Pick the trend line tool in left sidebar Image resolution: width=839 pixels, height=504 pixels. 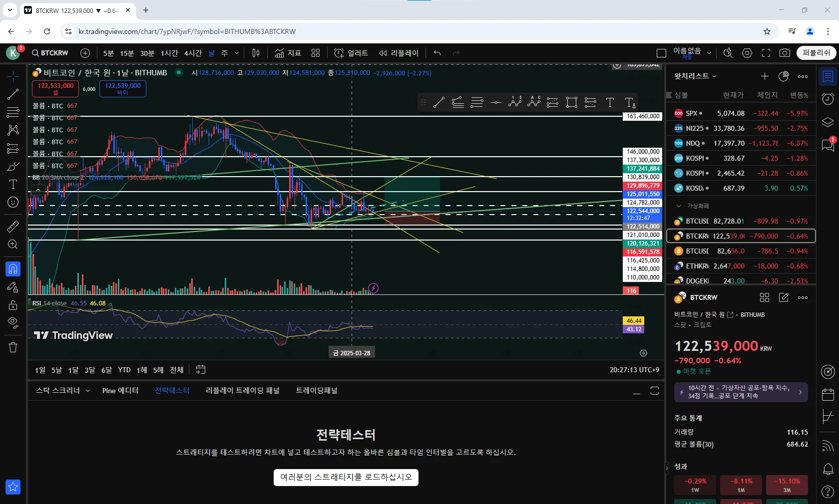[x=13, y=94]
